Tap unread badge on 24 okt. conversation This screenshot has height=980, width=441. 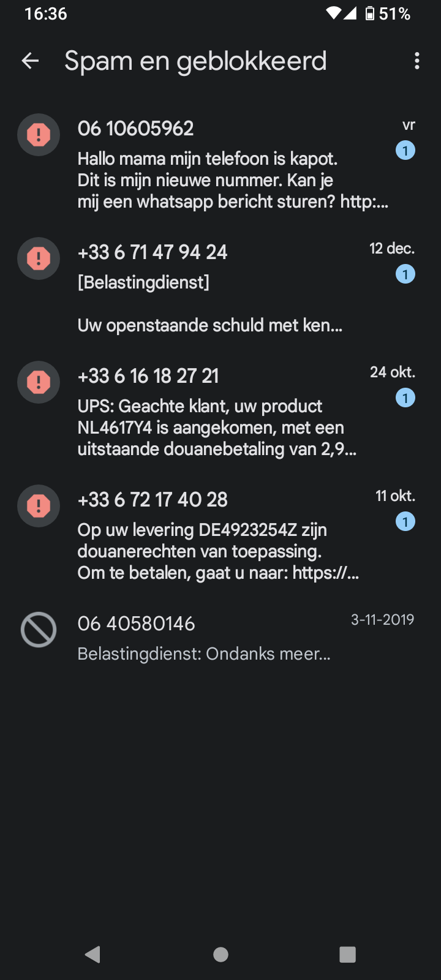click(405, 398)
